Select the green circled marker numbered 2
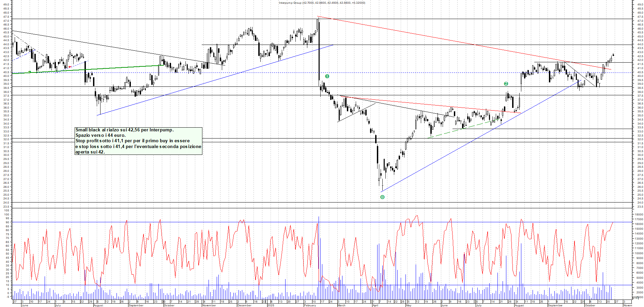 506,84
